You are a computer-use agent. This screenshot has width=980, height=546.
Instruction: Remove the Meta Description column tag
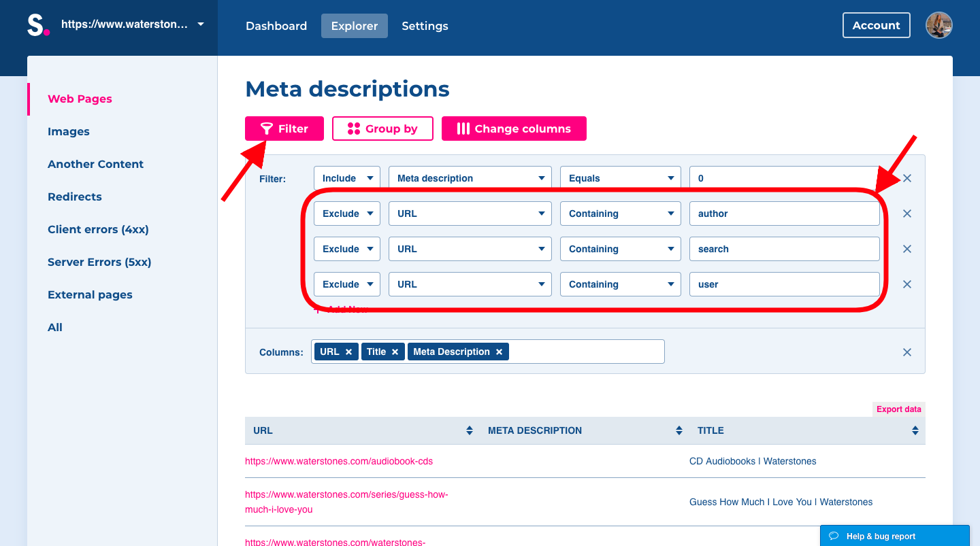(499, 352)
